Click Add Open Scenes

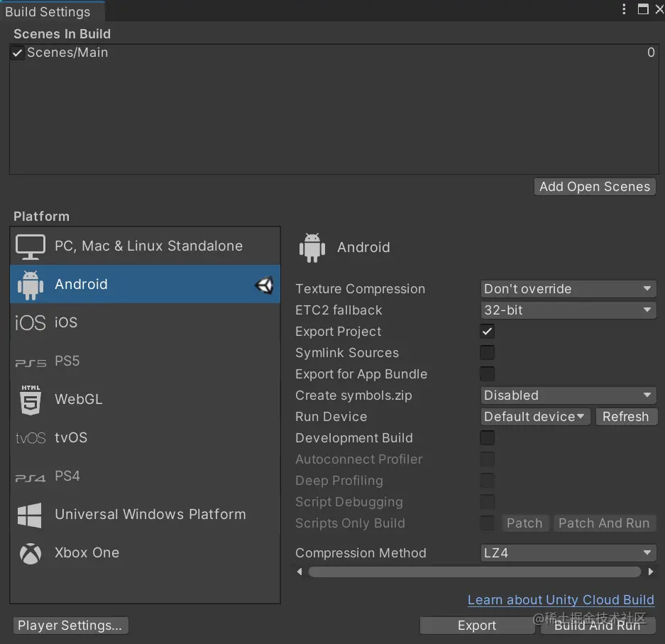click(595, 187)
